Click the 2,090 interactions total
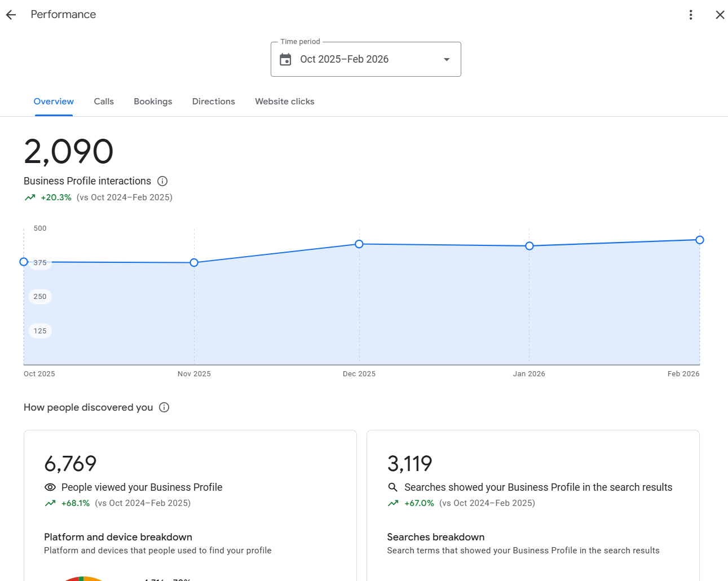 (69, 152)
